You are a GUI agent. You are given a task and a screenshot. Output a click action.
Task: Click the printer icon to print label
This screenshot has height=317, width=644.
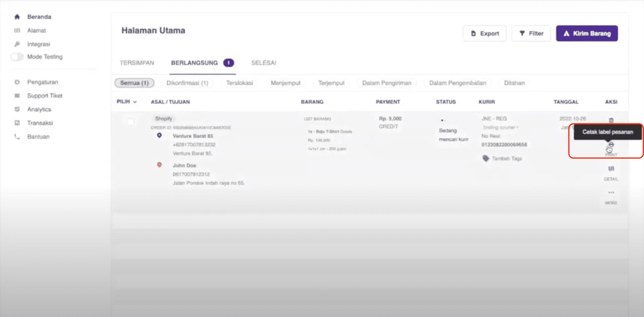click(611, 145)
